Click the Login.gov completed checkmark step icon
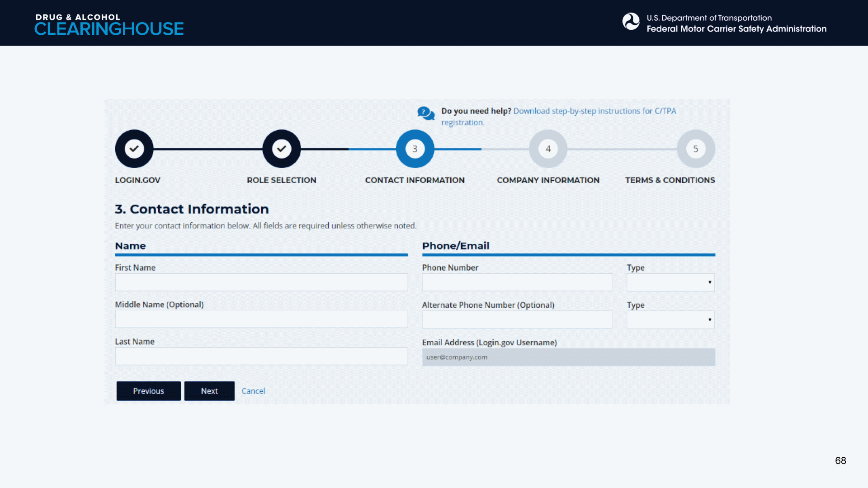868x488 pixels. [134, 149]
